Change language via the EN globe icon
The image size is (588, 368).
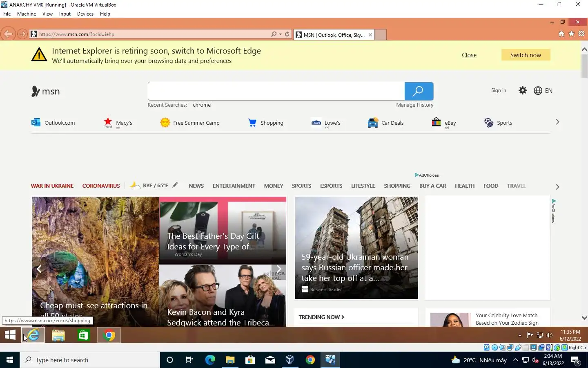pyautogui.click(x=543, y=91)
